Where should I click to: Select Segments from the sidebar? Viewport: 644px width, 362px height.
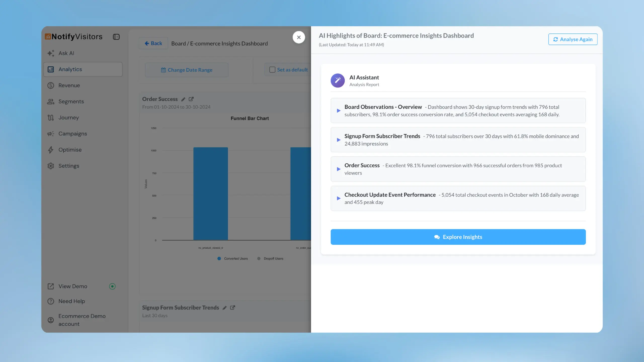point(71,101)
